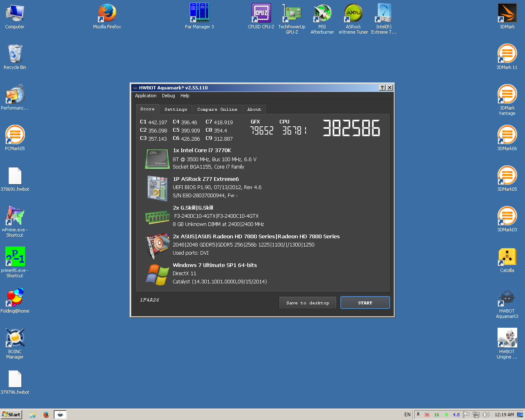Launch 3DMark03 shortcut

tap(507, 219)
